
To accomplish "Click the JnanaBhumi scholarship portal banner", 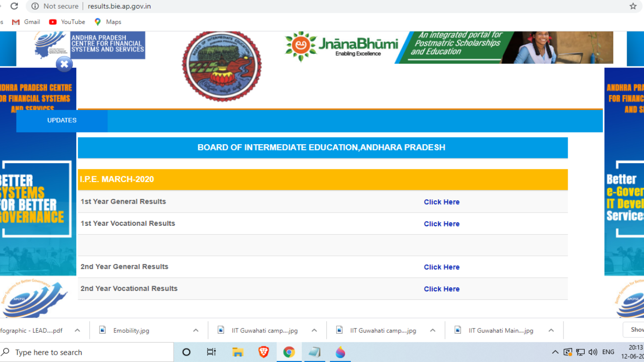I will click(449, 47).
